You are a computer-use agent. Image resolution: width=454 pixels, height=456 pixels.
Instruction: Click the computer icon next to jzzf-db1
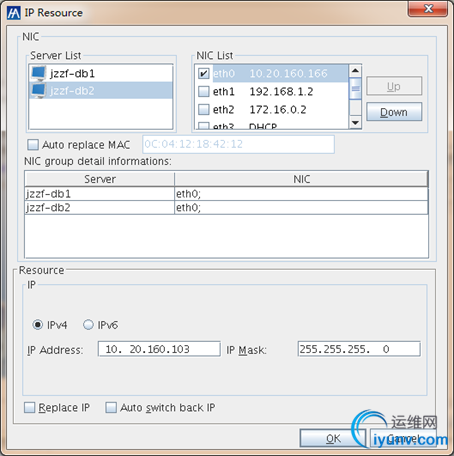click(x=39, y=73)
